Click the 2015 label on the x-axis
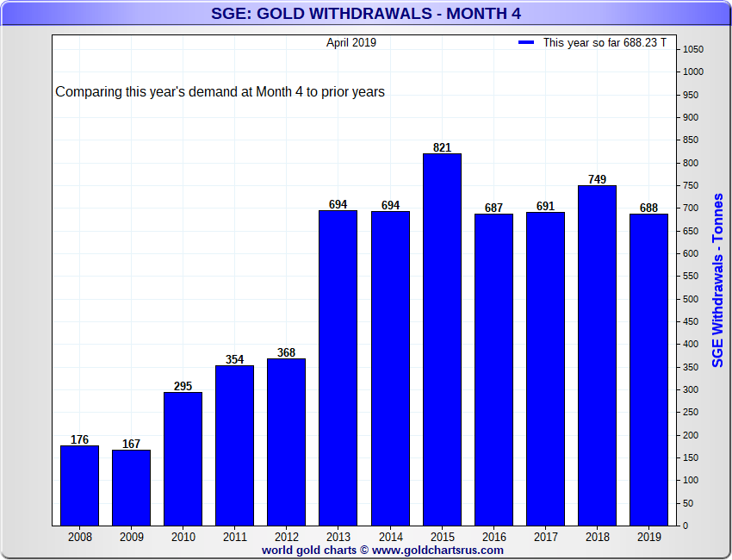 point(442,537)
